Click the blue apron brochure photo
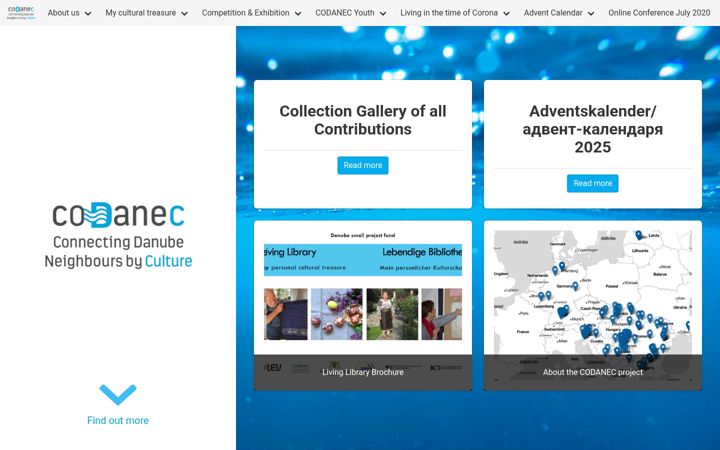The width and height of the screenshot is (720, 450). (x=286, y=314)
